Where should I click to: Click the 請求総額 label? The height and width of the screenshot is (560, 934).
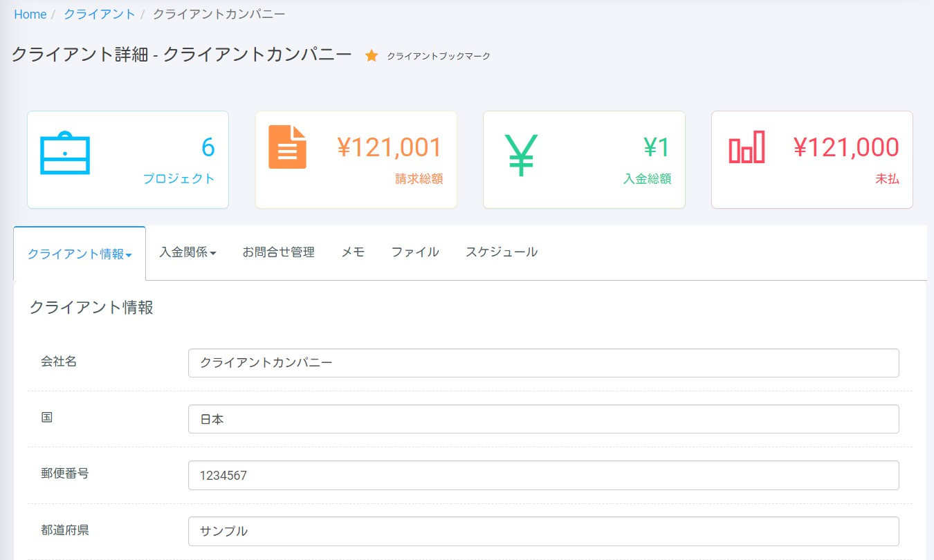tap(419, 178)
